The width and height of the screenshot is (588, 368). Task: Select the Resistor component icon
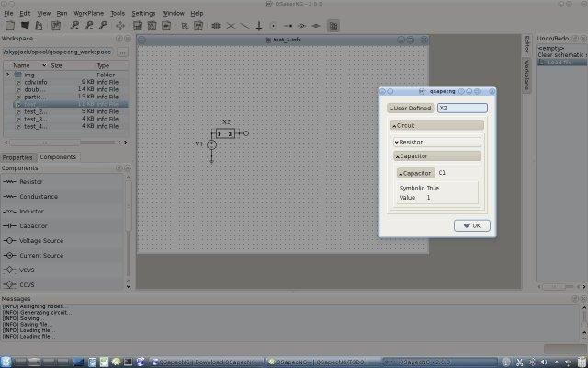coord(10,182)
